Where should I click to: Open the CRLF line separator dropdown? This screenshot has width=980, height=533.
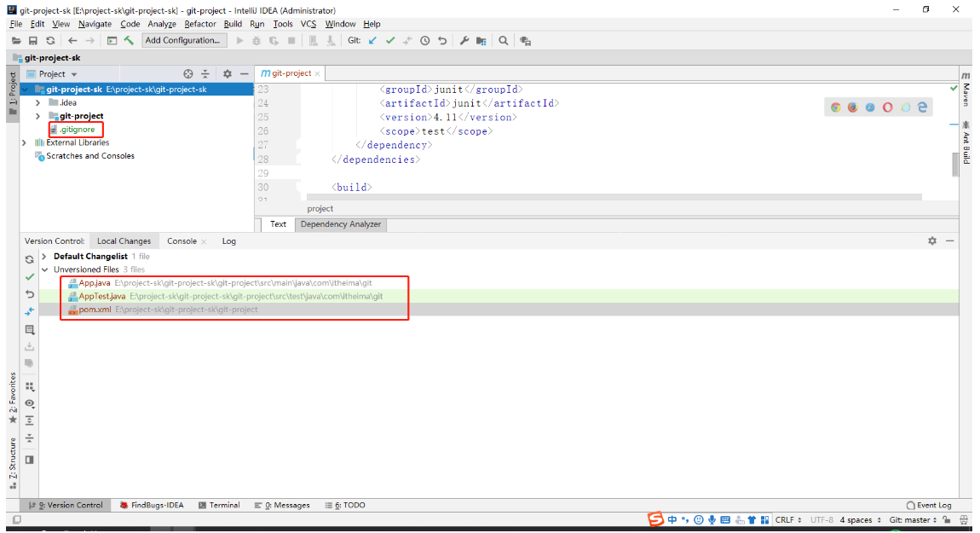pos(788,520)
